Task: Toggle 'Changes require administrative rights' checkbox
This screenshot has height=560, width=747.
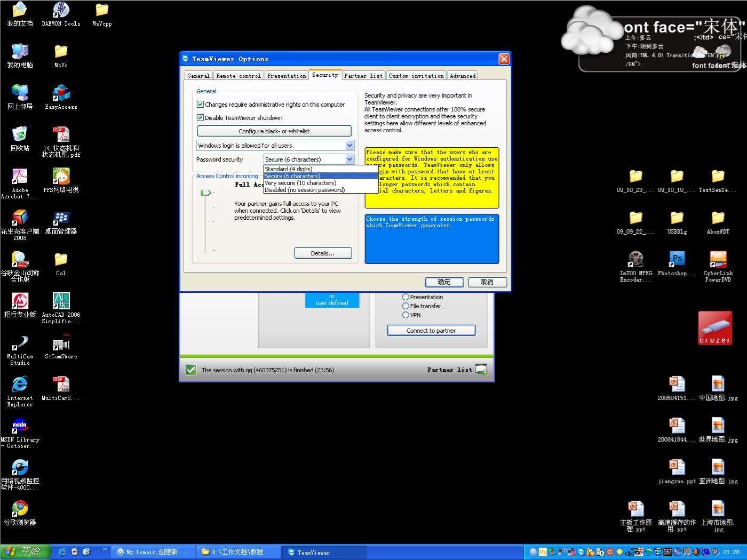Action: pyautogui.click(x=201, y=105)
